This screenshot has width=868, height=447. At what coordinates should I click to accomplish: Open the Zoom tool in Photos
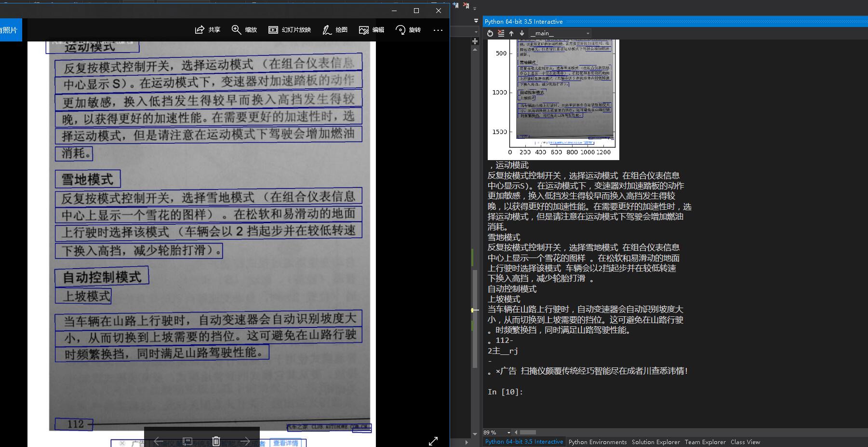point(236,30)
